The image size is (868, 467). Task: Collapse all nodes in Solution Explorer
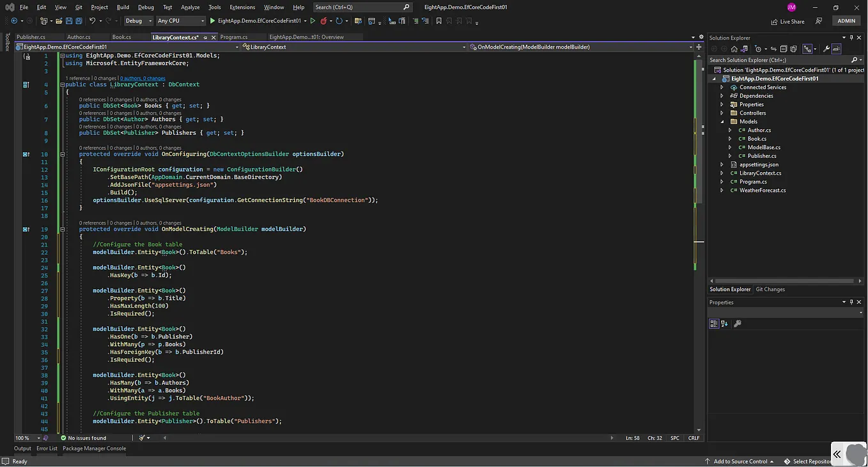click(783, 49)
